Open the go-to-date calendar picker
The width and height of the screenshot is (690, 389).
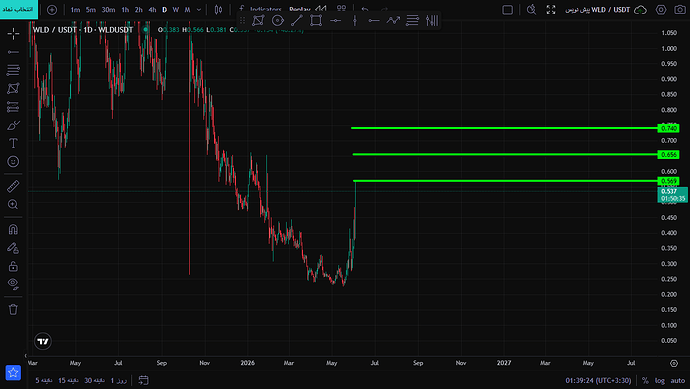tap(143, 380)
